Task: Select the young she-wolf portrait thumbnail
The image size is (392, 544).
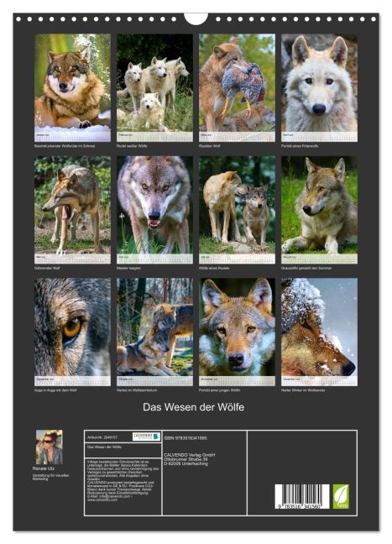Action: pos(237,332)
